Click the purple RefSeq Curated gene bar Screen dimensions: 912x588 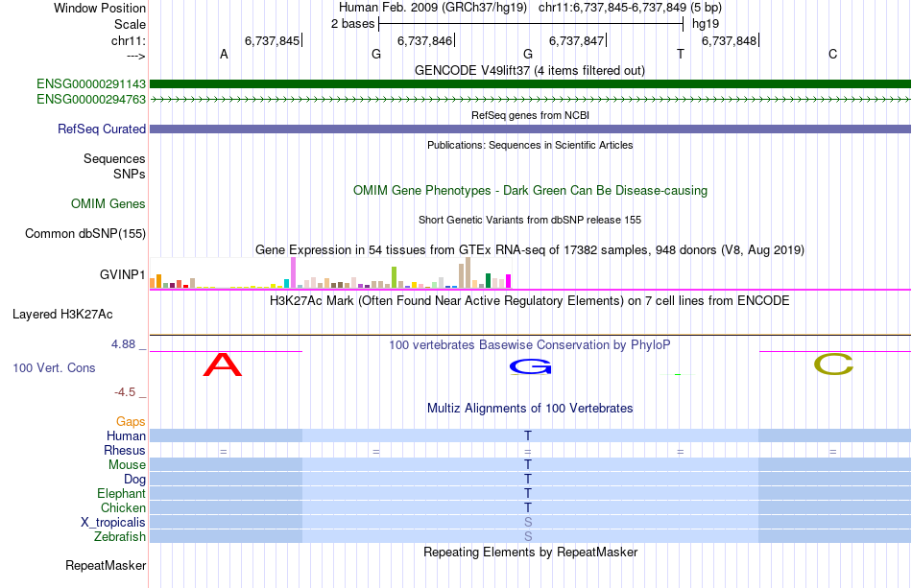pyautogui.click(x=530, y=129)
